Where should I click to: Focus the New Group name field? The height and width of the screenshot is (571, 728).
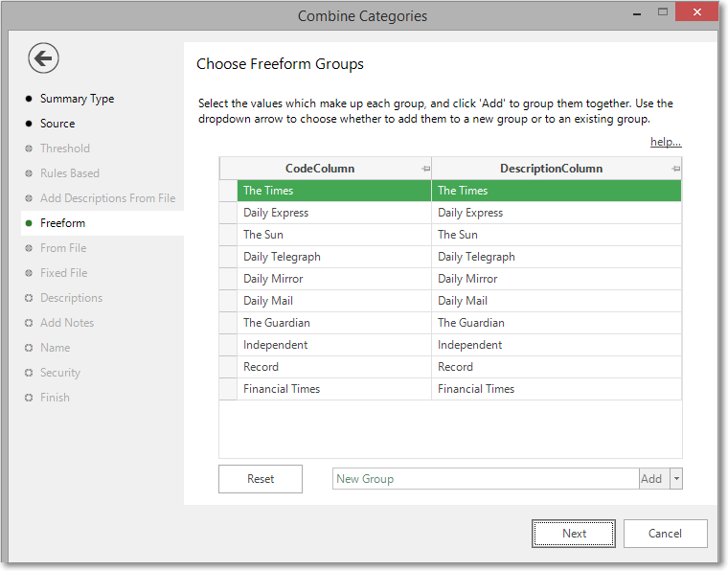486,479
